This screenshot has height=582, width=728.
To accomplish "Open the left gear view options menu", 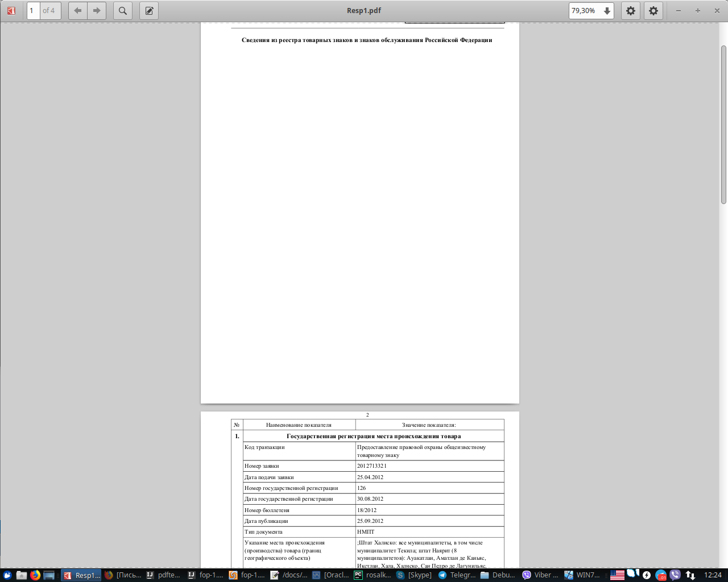I will [x=631, y=11].
